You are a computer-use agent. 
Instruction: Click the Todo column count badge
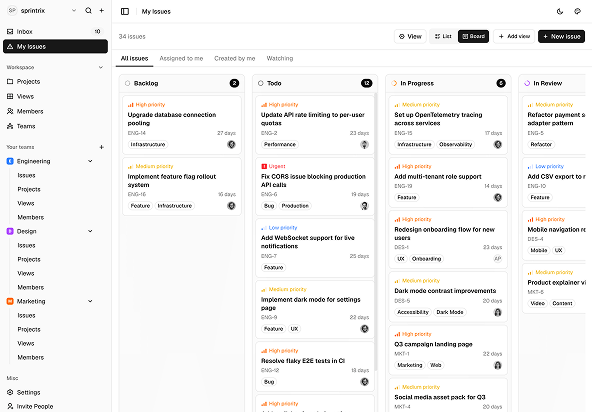click(367, 83)
